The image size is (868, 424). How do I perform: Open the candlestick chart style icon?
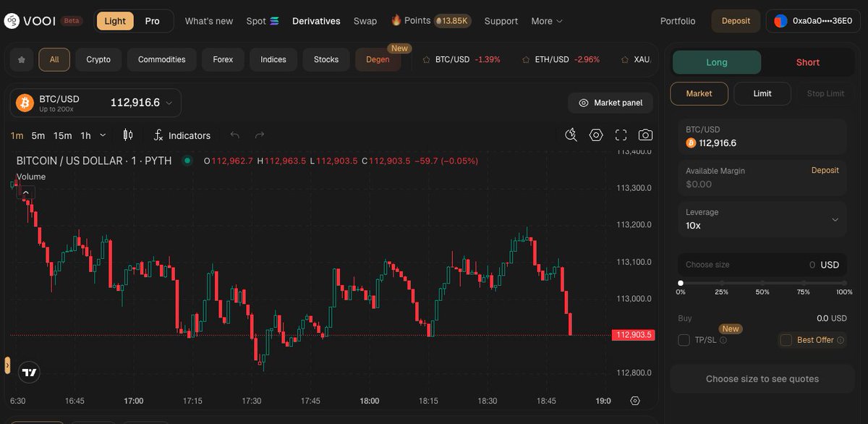pyautogui.click(x=128, y=135)
